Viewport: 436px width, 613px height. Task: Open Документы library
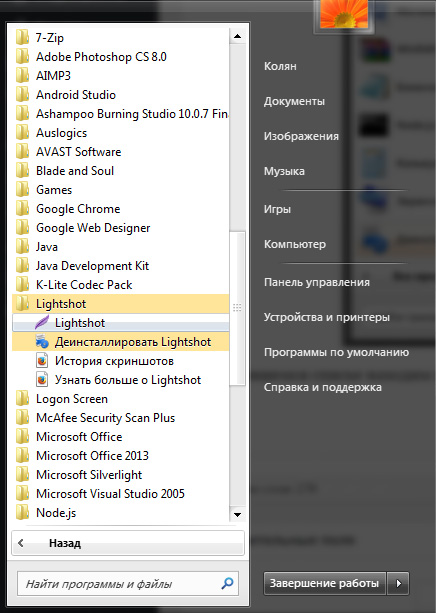coord(294,101)
